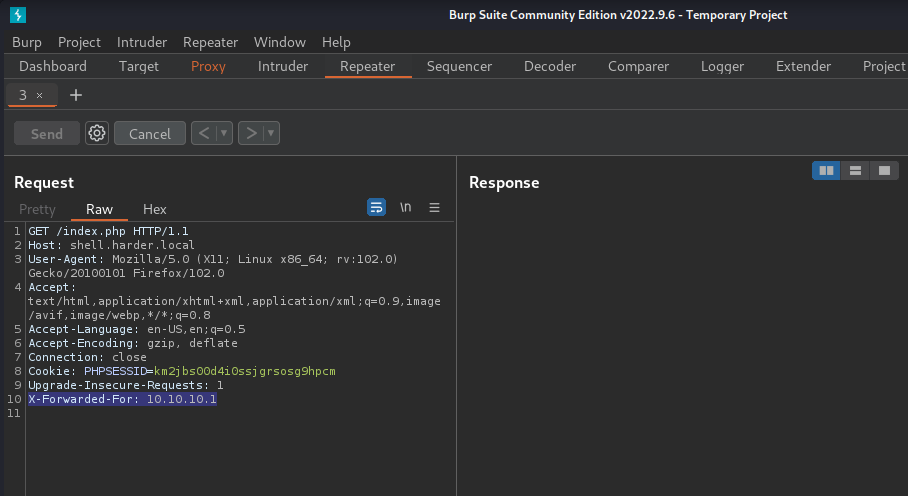The image size is (908, 496).
Task: Open Repeater send settings gear
Action: pos(97,133)
